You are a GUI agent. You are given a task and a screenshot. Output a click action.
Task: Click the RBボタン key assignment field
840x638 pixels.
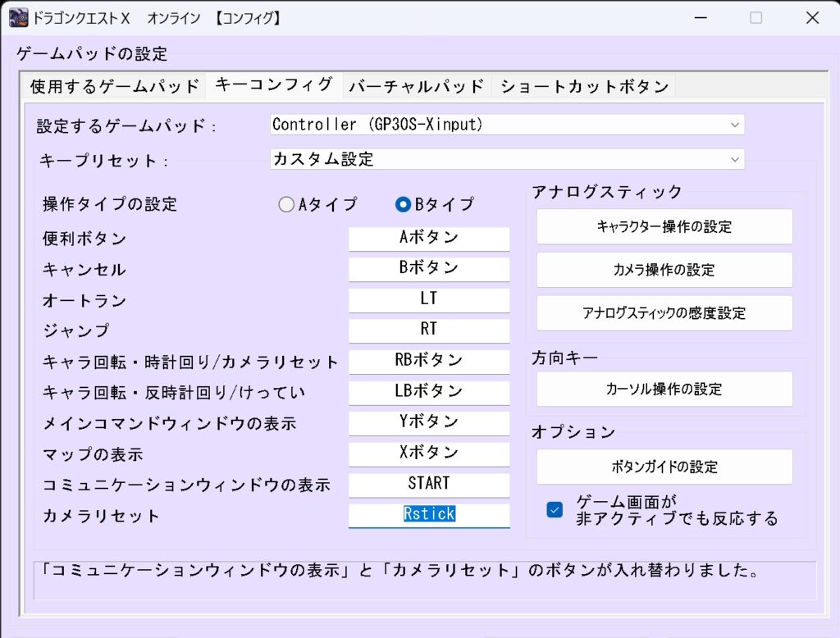tap(429, 361)
